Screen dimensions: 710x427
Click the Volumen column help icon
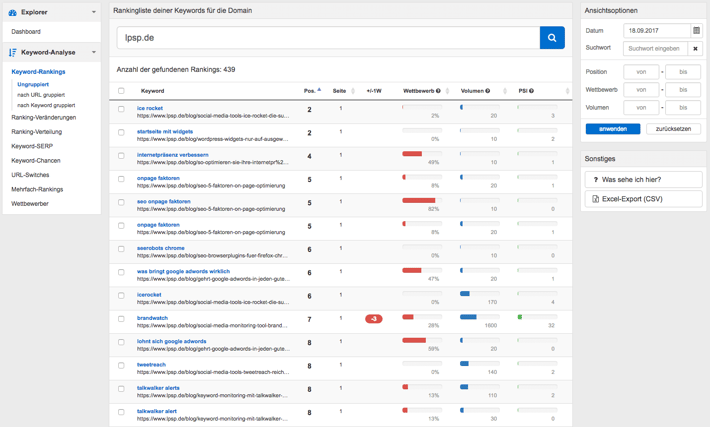[488, 91]
